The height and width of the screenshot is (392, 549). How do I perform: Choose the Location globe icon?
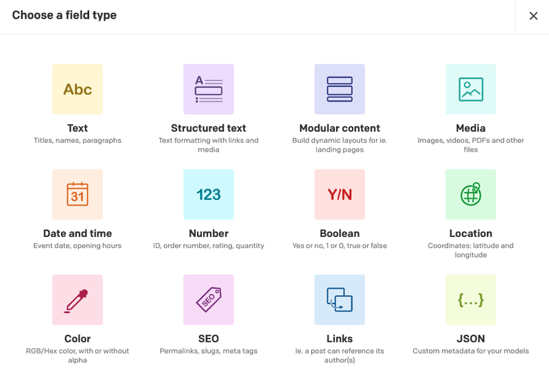pos(471,194)
